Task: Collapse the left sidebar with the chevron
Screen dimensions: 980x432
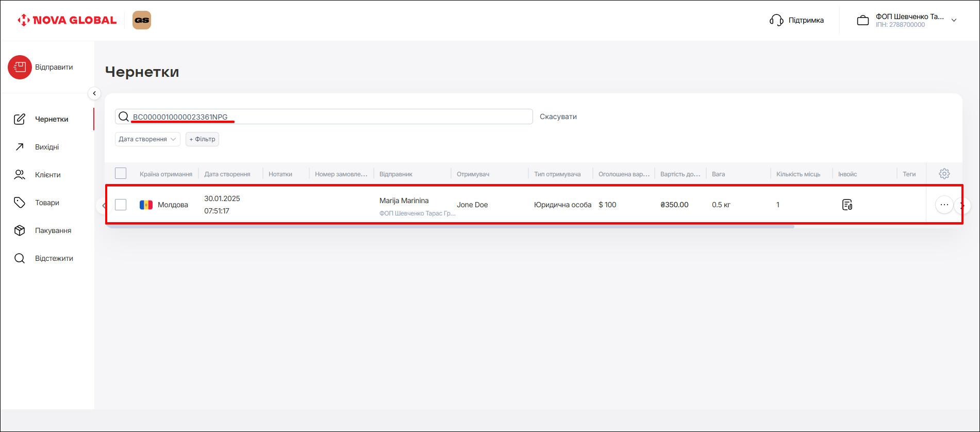Action: click(94, 93)
